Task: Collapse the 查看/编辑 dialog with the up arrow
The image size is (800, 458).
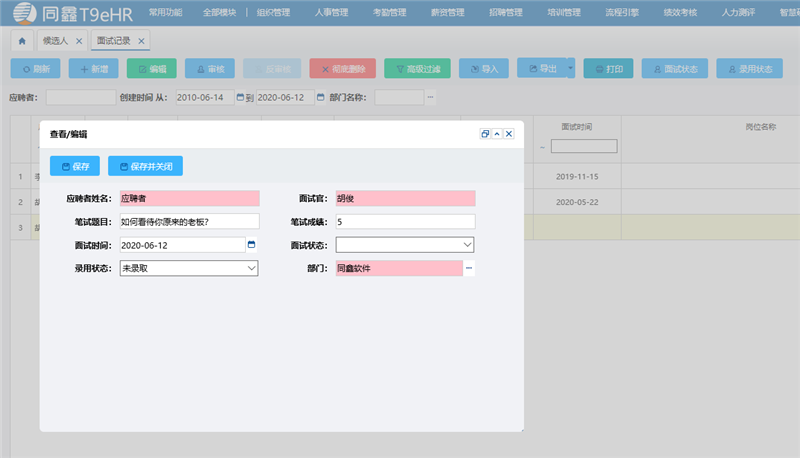Action: (x=497, y=134)
